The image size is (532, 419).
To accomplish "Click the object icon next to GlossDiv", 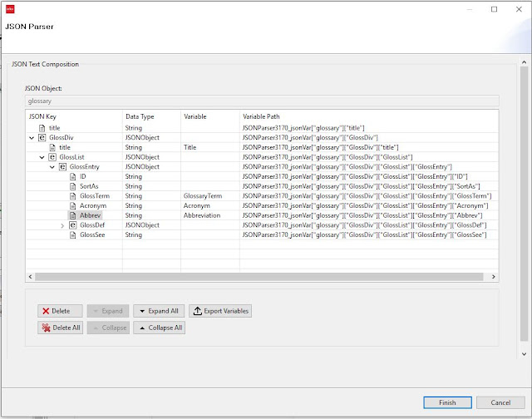I will pyautogui.click(x=42, y=137).
